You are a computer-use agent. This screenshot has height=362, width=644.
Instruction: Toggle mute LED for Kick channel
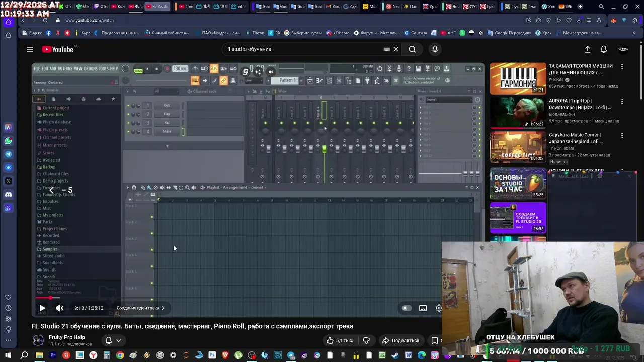point(128,105)
